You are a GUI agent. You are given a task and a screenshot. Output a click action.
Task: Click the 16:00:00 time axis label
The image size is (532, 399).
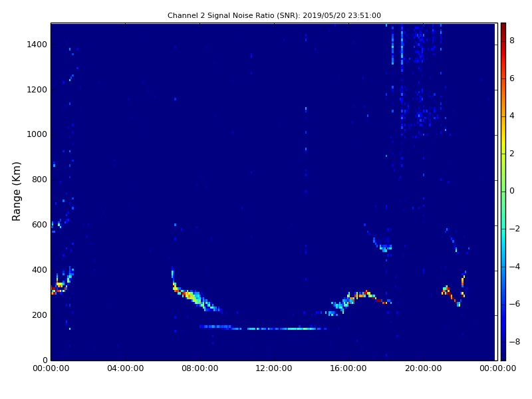click(348, 368)
